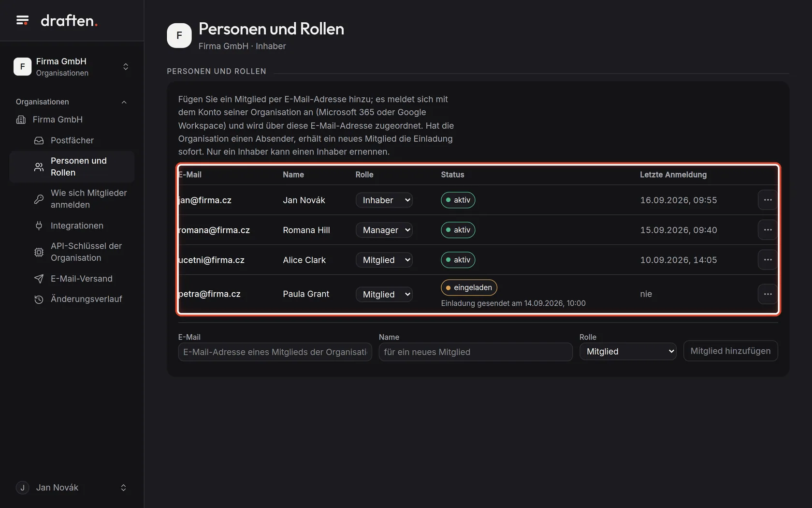
Task: Click Einladung gesendet am 14.09.2026 text
Action: pyautogui.click(x=513, y=303)
